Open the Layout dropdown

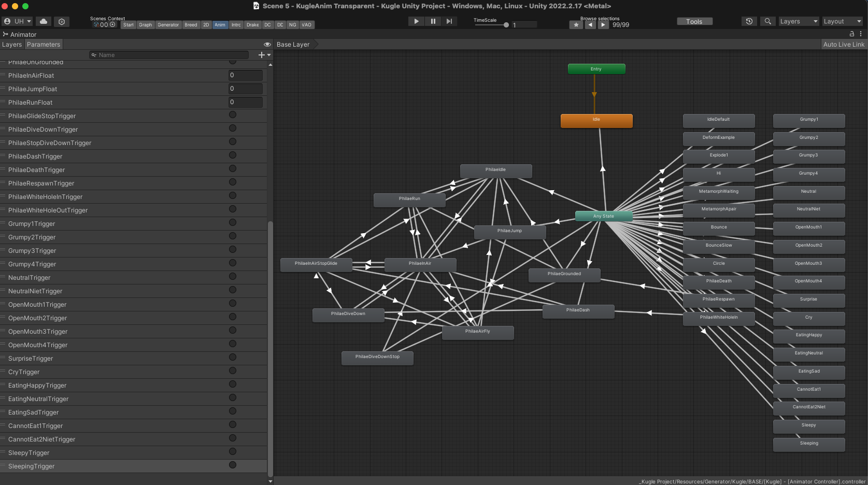click(x=842, y=21)
